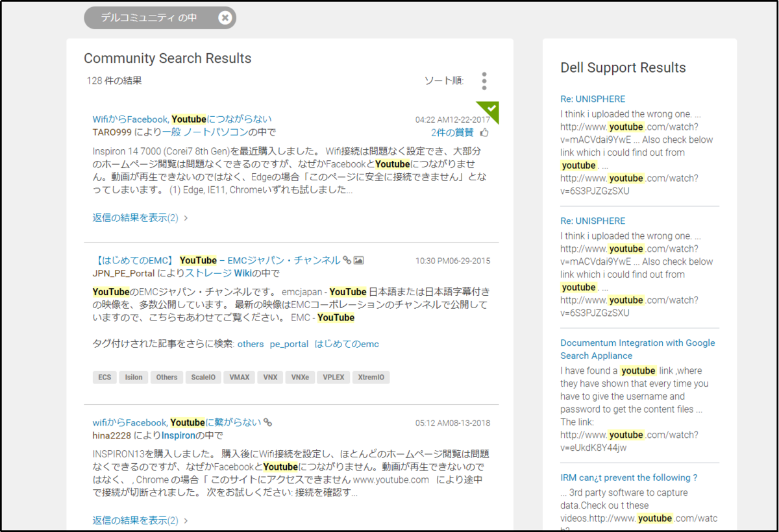This screenshot has width=779, height=532.
Task: Expand 返信の結果を表示(2) under TARO999 post
Action: tap(140, 218)
